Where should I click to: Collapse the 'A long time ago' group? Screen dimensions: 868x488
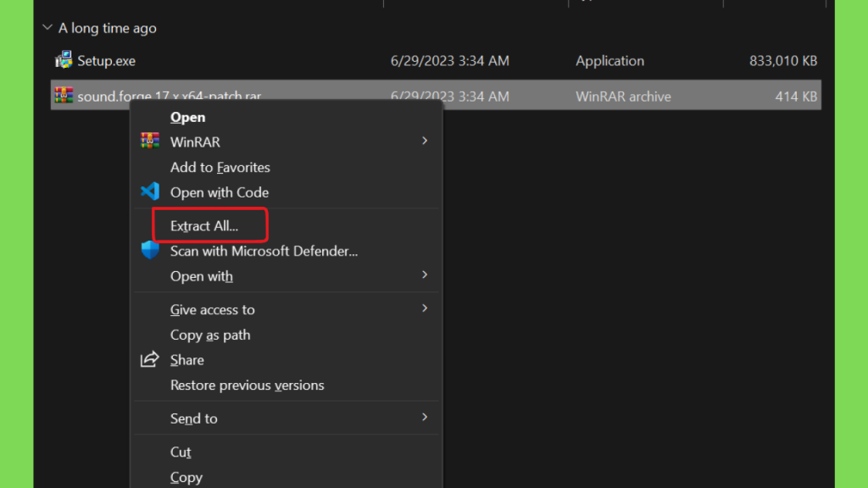(x=47, y=27)
